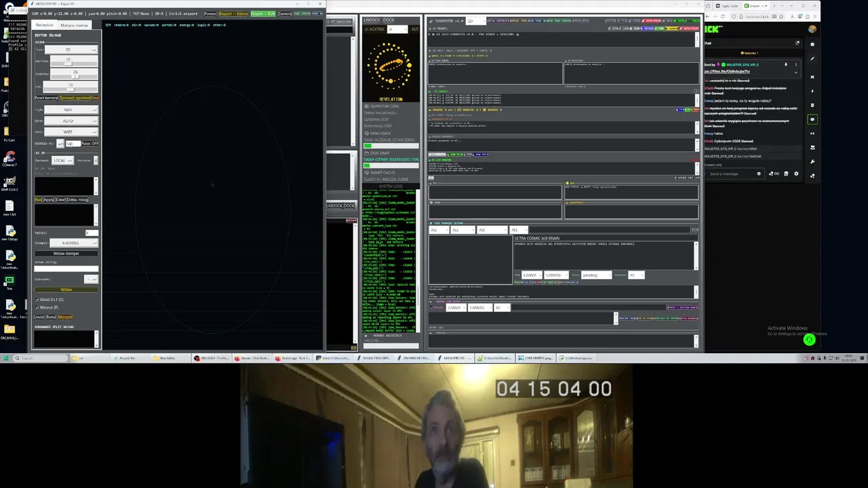Click the Pędzel input field
This screenshot has height=488, width=868.
(x=92, y=232)
